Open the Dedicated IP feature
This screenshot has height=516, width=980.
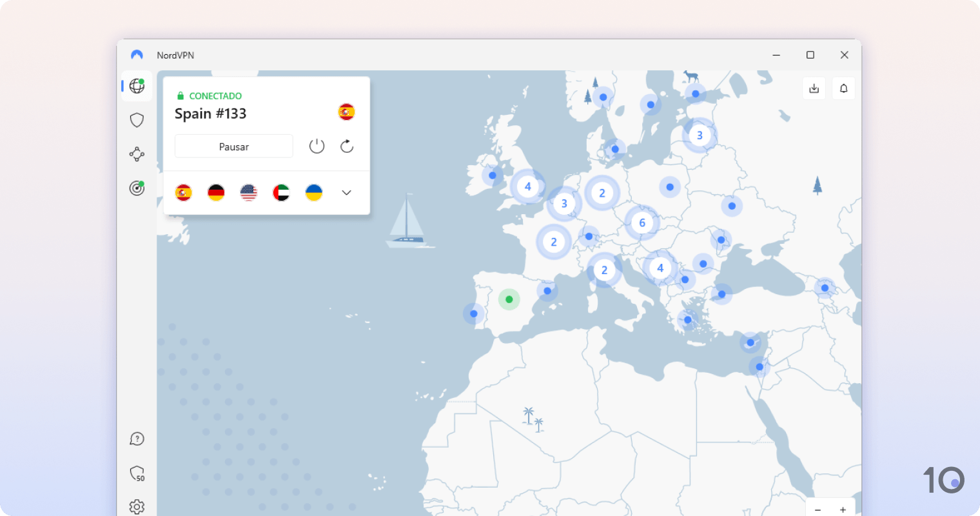136,188
